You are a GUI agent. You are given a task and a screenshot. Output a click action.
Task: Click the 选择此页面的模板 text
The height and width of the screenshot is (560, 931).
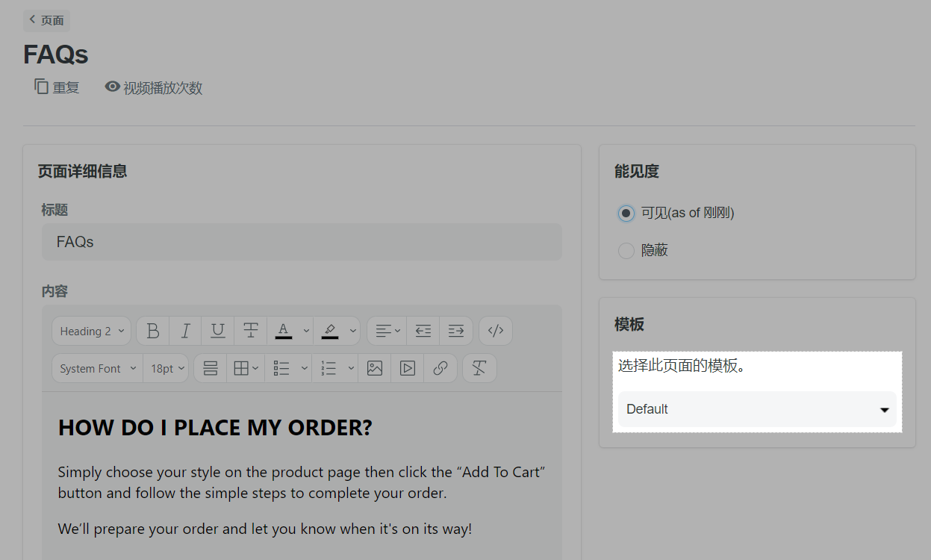pyautogui.click(x=682, y=366)
